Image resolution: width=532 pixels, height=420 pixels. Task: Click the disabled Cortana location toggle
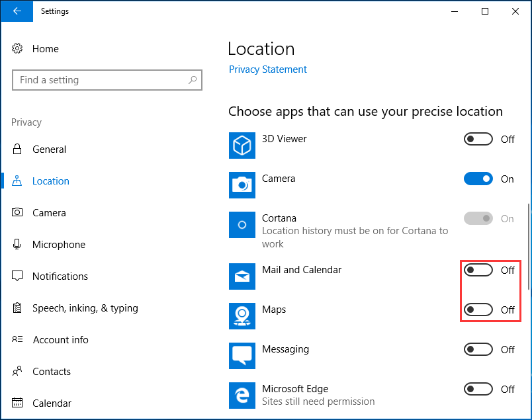pos(478,218)
